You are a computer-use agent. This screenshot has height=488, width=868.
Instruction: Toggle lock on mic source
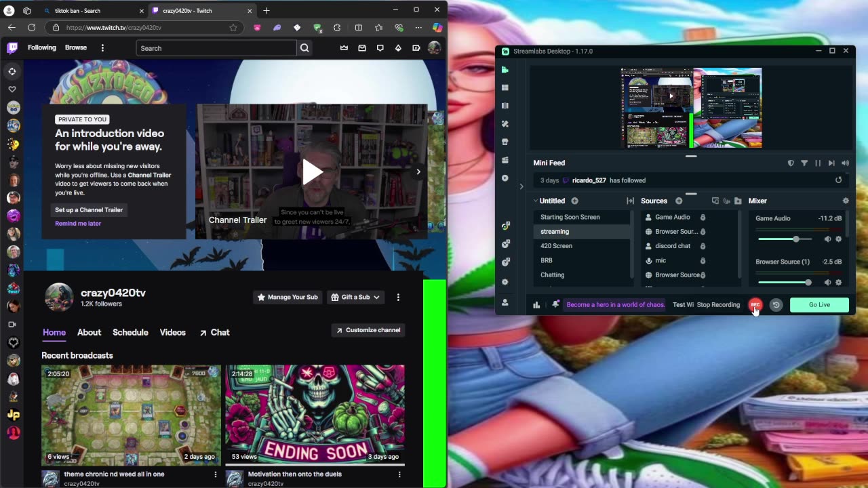[x=703, y=260]
